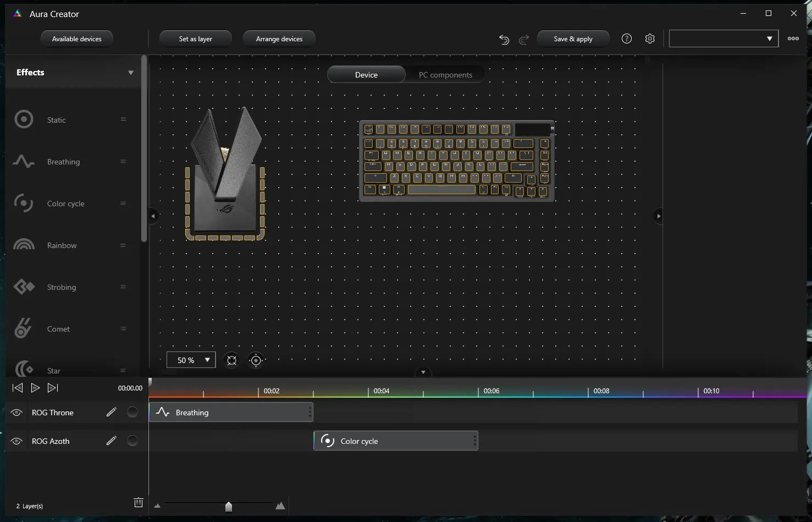Toggle the ROG Azoth layer circle

point(132,441)
